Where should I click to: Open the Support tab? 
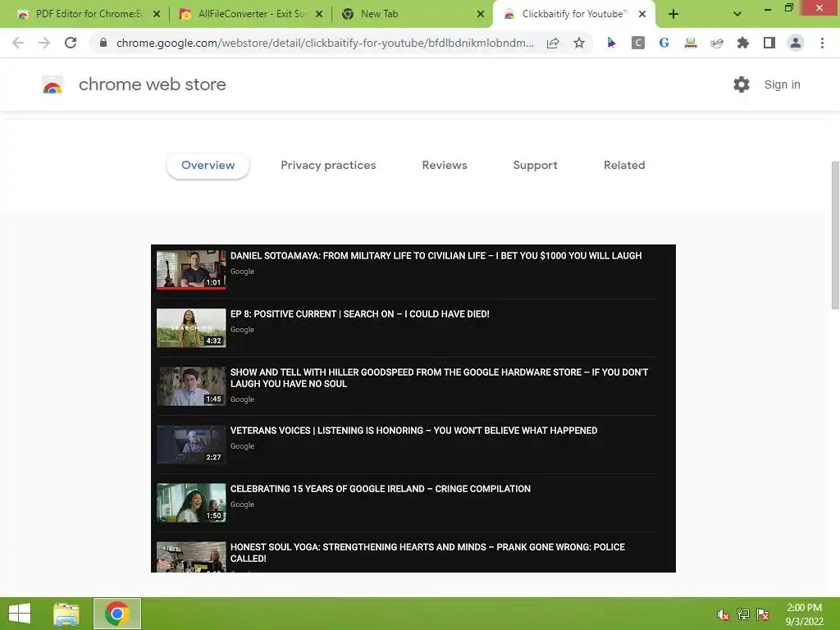535,165
